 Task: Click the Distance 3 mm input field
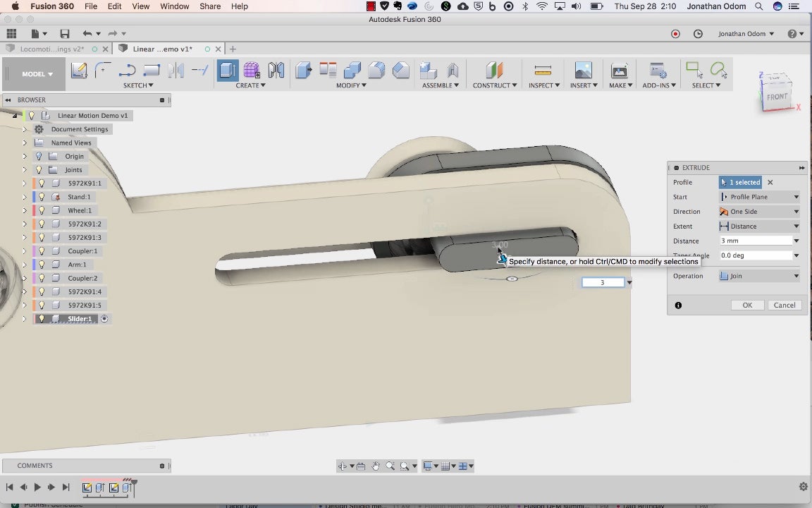[756, 241]
